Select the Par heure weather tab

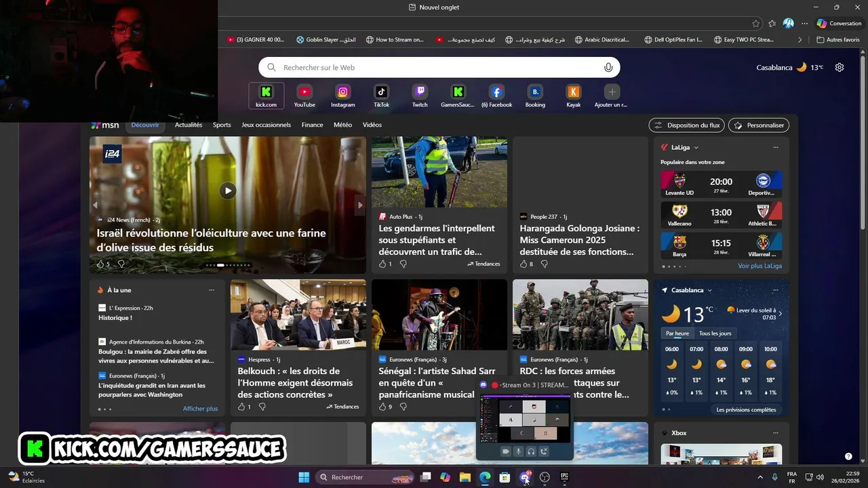[677, 333]
